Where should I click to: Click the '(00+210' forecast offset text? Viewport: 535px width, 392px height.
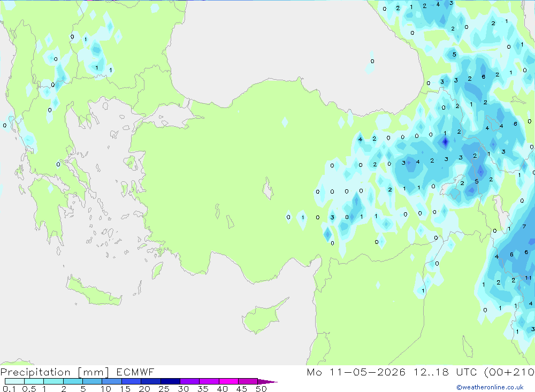coord(509,372)
